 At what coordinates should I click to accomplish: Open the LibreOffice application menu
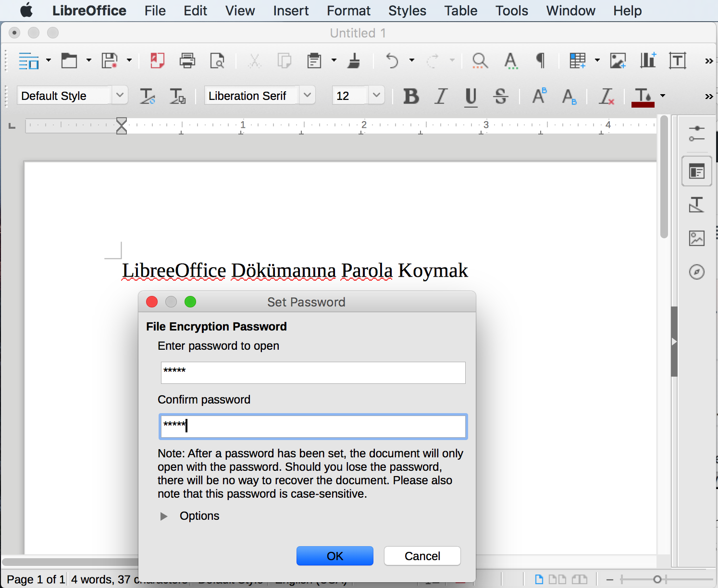coord(89,11)
